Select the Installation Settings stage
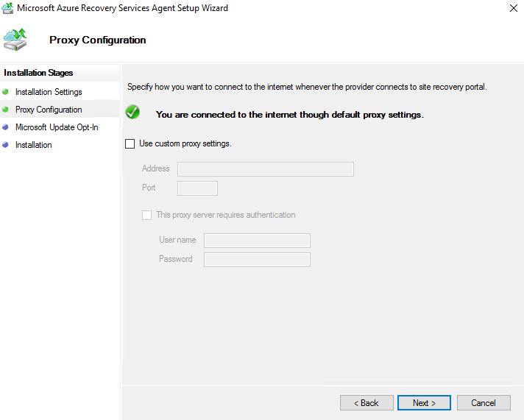Screen dimensions: 524x420 pos(49,92)
